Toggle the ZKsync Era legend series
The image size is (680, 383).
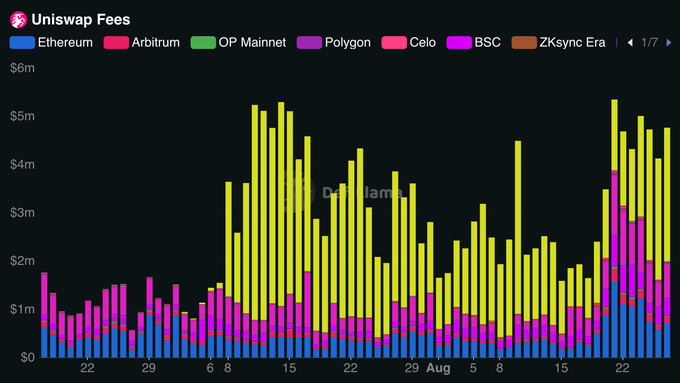(558, 43)
